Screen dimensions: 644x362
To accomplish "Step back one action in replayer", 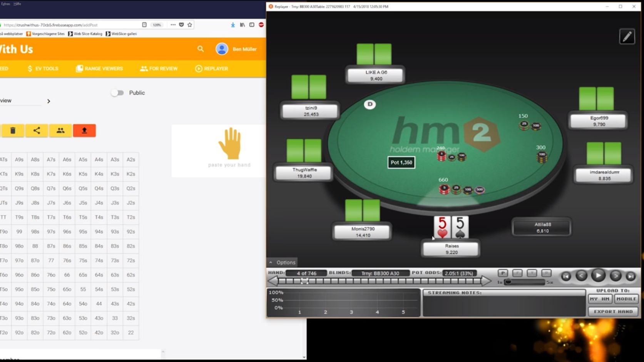I will tap(581, 276).
